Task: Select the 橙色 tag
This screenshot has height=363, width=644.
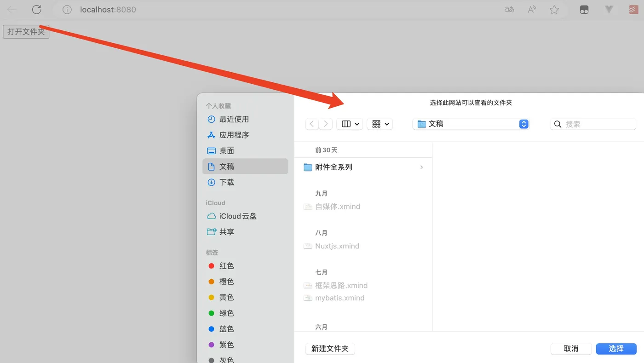Action: pos(245,281)
